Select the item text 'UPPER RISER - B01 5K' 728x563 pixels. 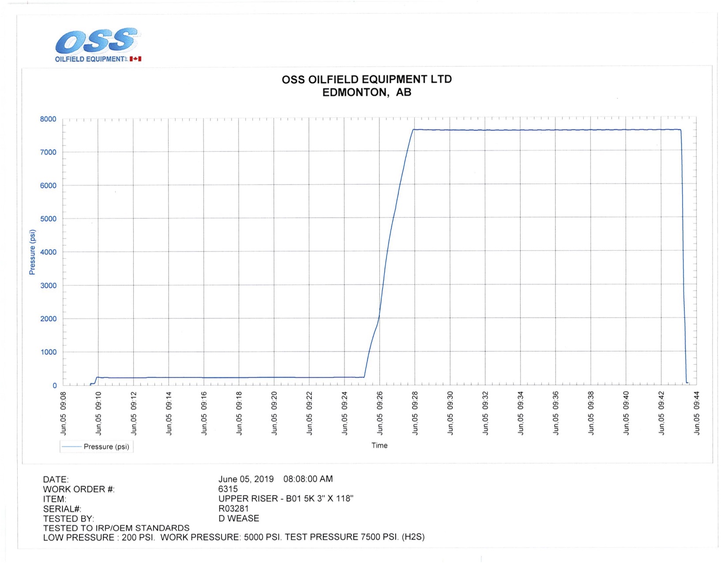[x=266, y=499]
